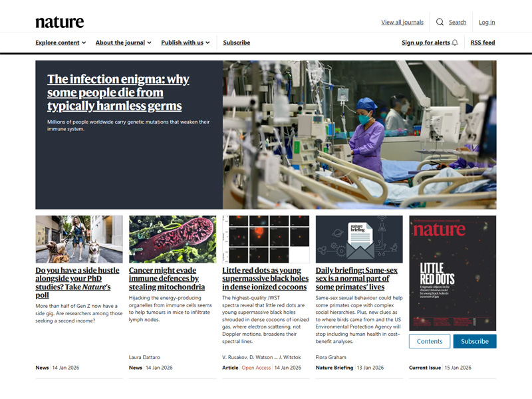Click the Log in link
This screenshot has width=532, height=399.
click(487, 22)
